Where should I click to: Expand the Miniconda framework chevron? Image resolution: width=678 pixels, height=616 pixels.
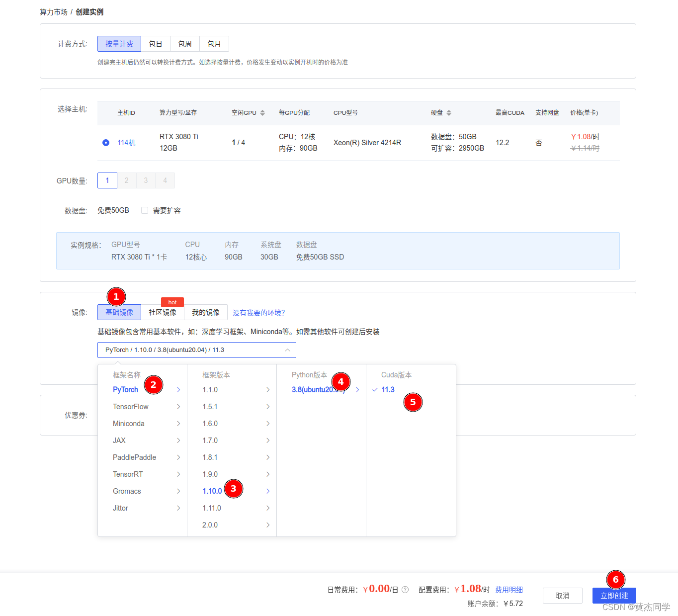point(178,424)
